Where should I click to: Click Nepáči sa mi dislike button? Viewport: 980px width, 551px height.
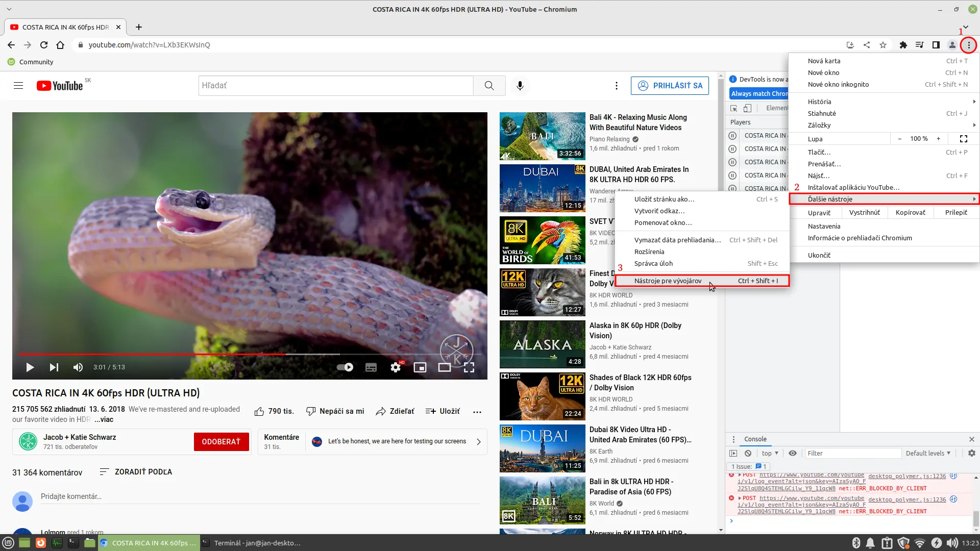(335, 411)
